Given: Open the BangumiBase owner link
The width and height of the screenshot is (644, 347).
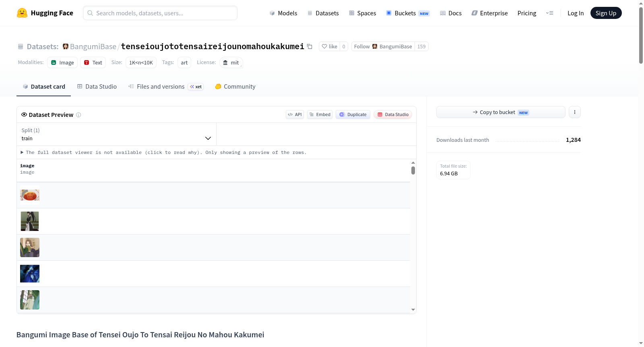Looking at the screenshot, I should [x=93, y=46].
